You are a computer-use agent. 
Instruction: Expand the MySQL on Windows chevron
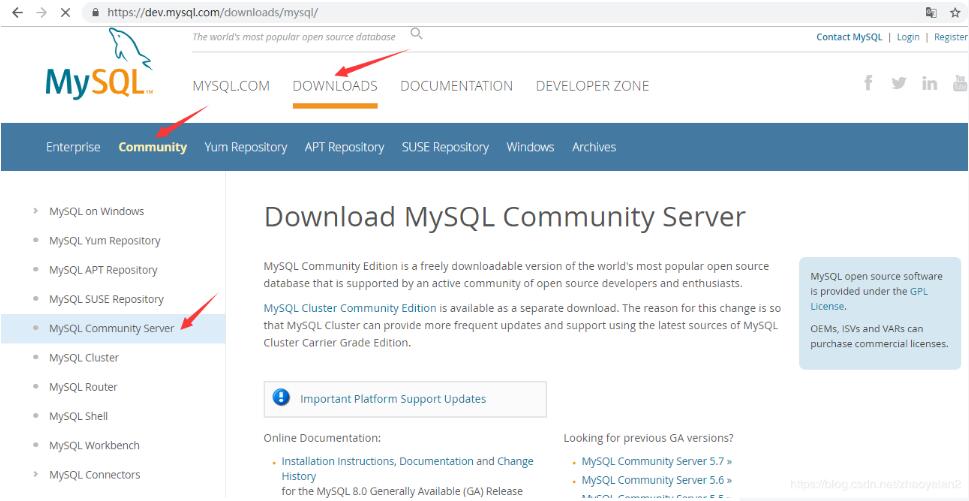[36, 211]
